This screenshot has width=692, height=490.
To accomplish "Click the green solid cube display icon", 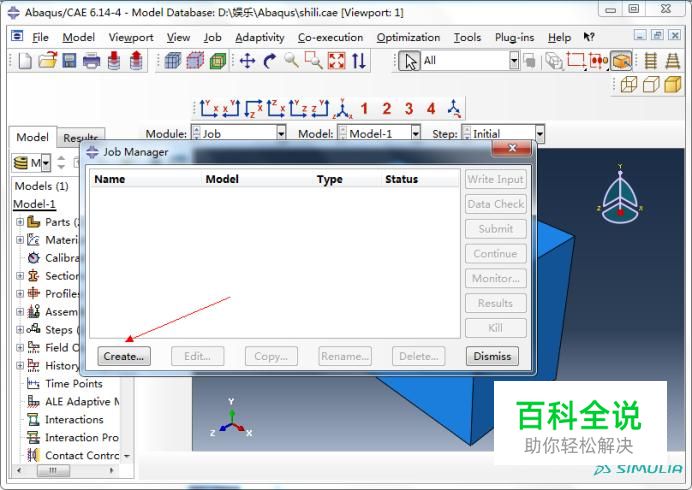I will pos(218,60).
